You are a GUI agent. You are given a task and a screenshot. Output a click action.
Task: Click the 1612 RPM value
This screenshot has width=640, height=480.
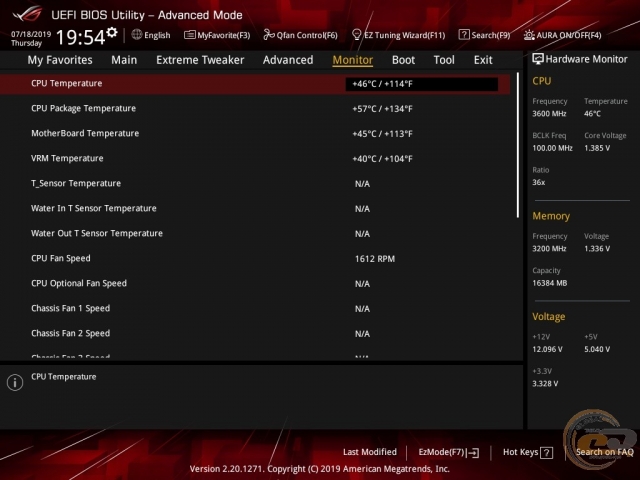pyautogui.click(x=375, y=259)
